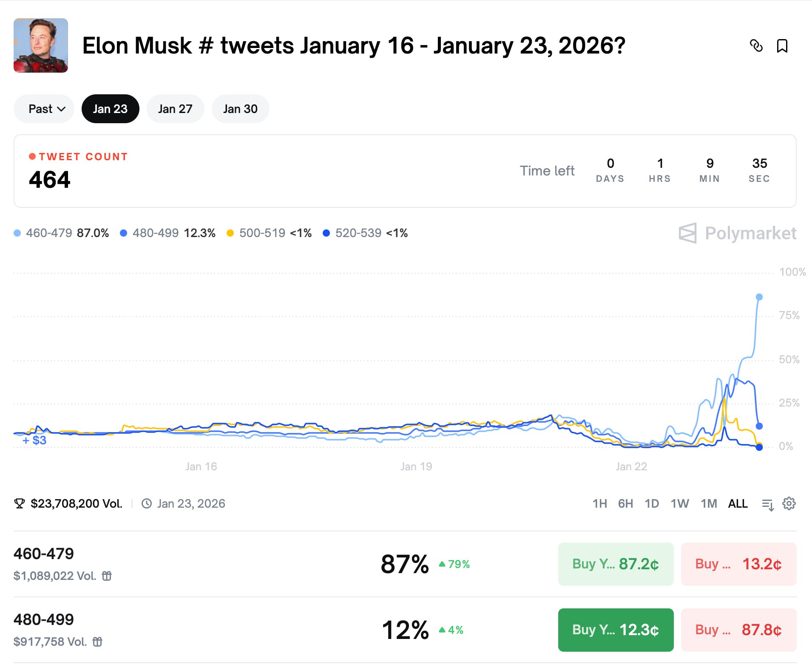
Task: Set chart range to 1H
Action: click(x=599, y=503)
